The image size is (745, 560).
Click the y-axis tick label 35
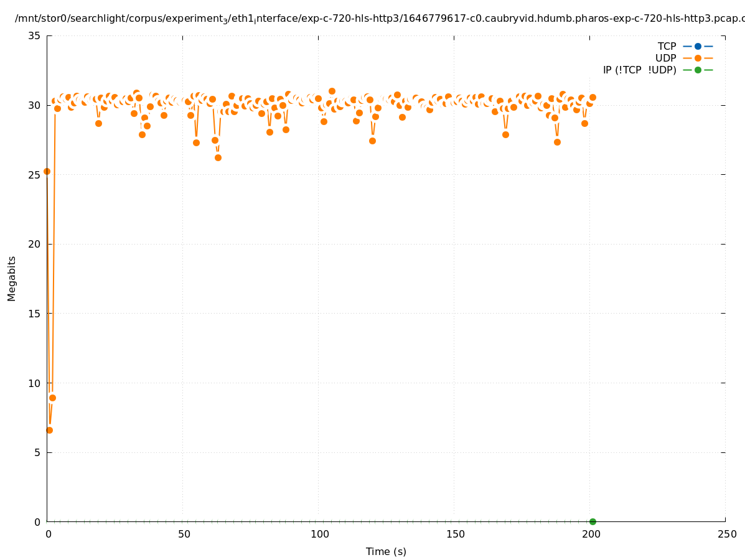(34, 36)
